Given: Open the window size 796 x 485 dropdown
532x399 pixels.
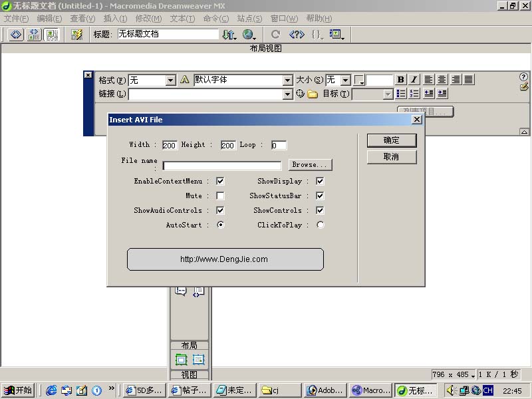Looking at the screenshot, I should point(454,374).
